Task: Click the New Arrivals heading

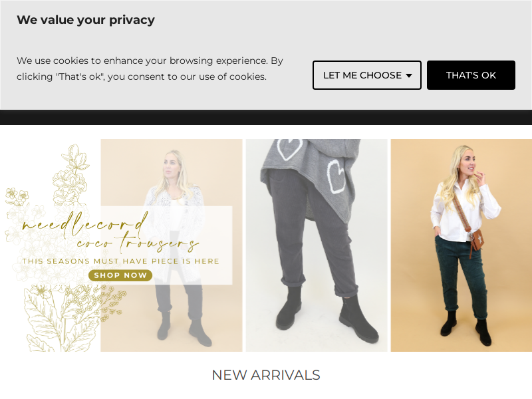Action: [266, 375]
